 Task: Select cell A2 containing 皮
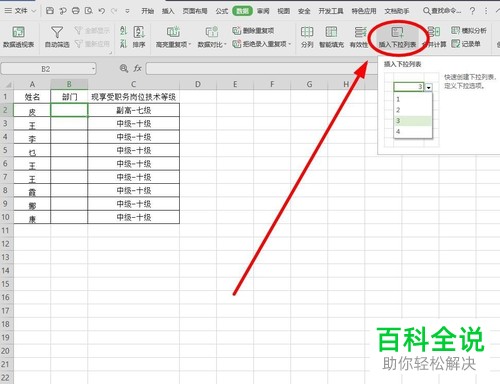(32, 110)
